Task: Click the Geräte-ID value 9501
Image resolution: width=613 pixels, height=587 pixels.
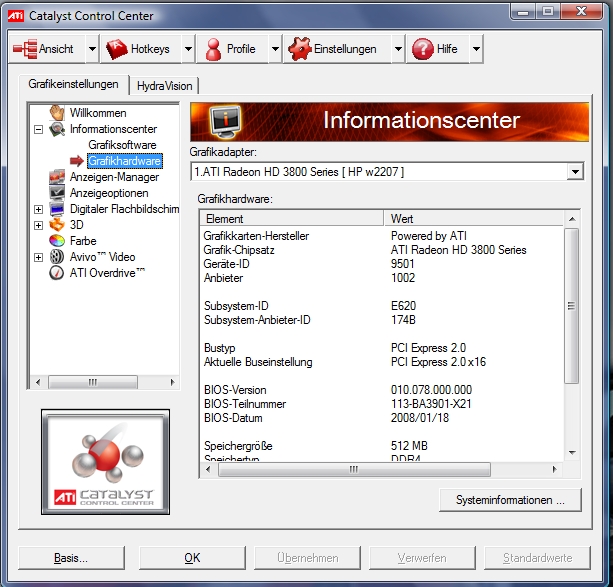Action: [x=403, y=264]
